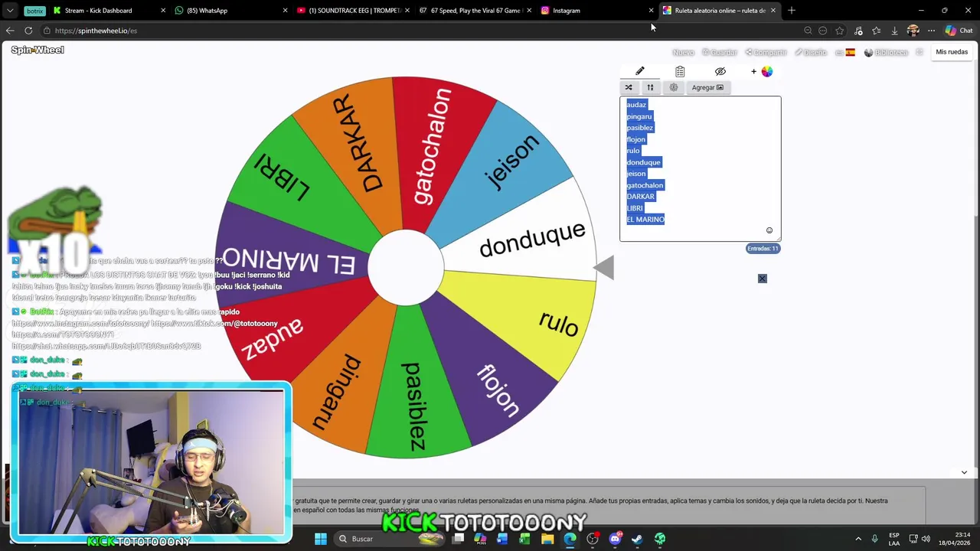Open browser extensions icon

click(858, 31)
